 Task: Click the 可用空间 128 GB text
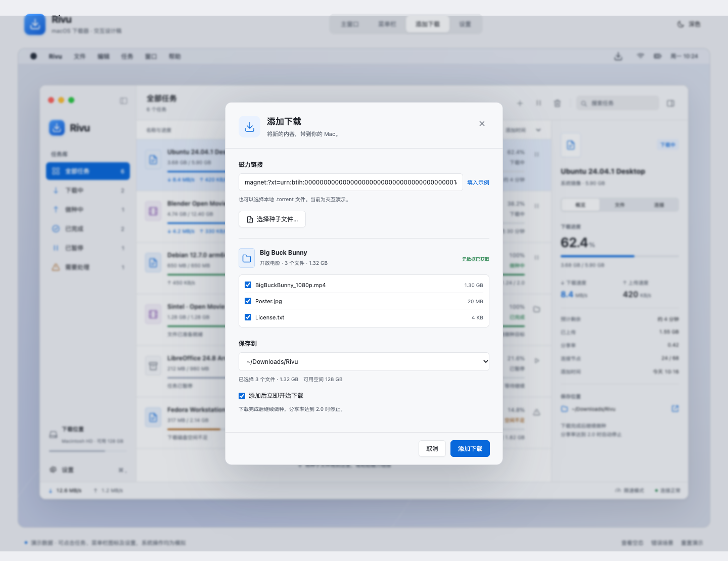[x=323, y=380]
